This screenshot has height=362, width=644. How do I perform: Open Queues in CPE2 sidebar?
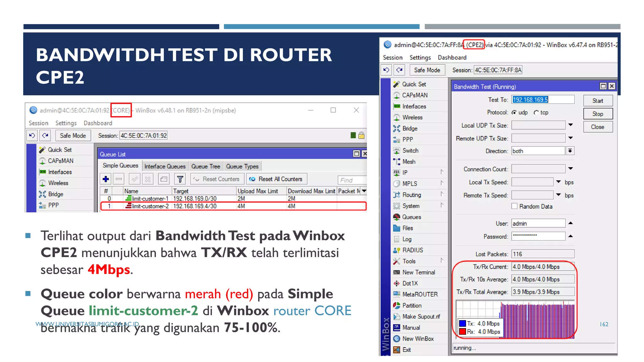[x=412, y=217]
